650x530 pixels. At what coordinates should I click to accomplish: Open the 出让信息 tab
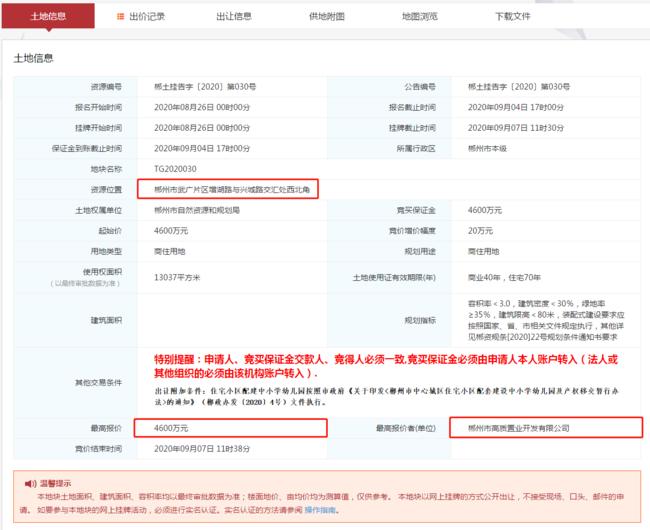[234, 17]
